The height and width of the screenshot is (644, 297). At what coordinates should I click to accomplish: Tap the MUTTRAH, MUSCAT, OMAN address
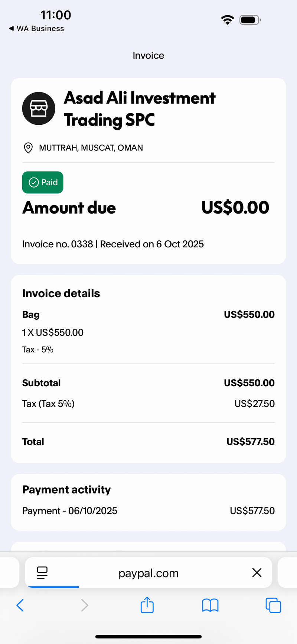pyautogui.click(x=91, y=148)
